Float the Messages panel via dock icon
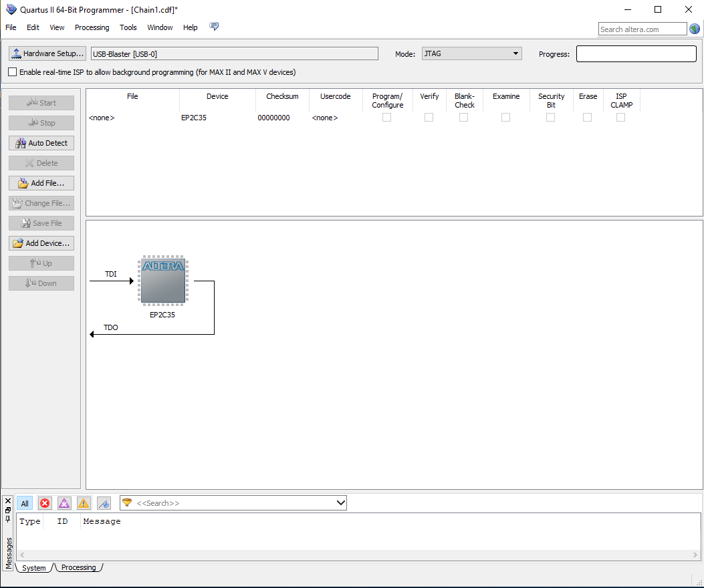The image size is (704, 588). click(7, 510)
